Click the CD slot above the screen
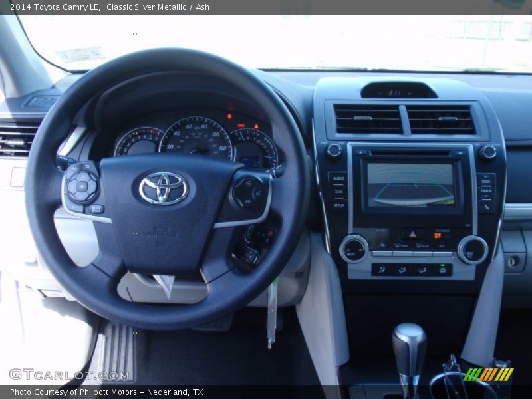 pyautogui.click(x=410, y=154)
